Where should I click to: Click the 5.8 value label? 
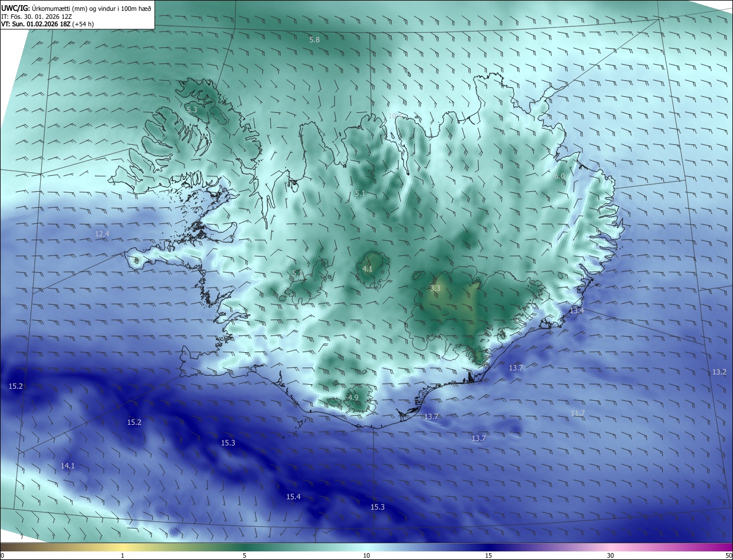pos(314,40)
